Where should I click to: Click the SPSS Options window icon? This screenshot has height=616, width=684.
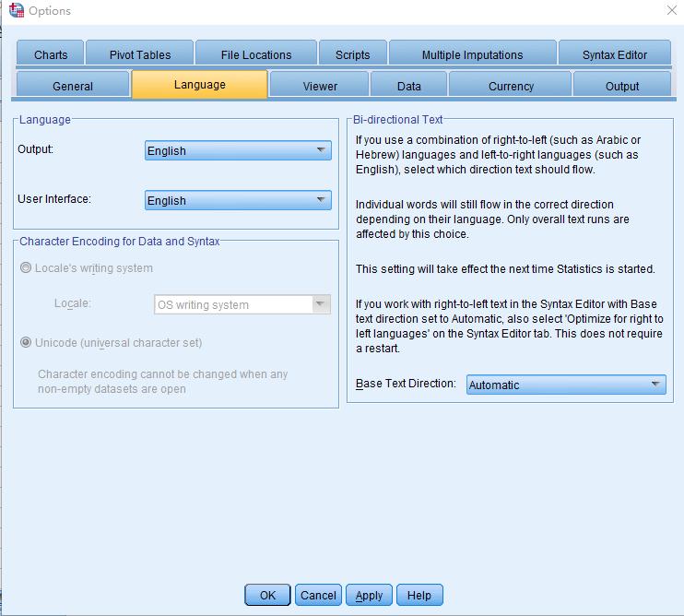pos(17,10)
